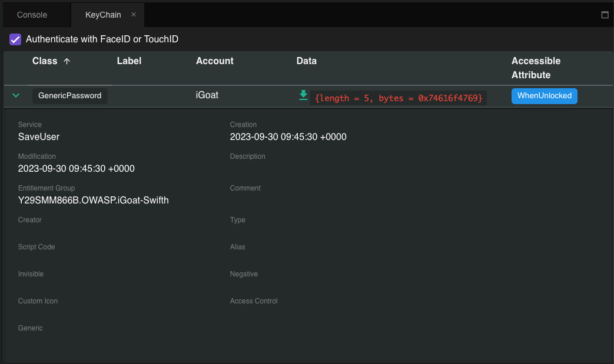
Task: Click the Data column header
Action: (x=306, y=61)
